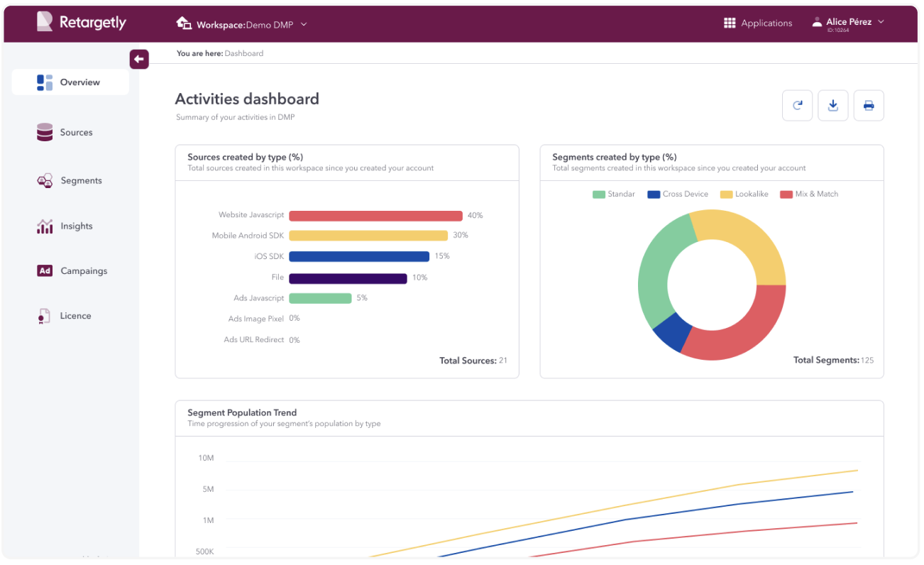Click the Website Javascript label
Screen dimensions: 924x565
[x=251, y=215]
